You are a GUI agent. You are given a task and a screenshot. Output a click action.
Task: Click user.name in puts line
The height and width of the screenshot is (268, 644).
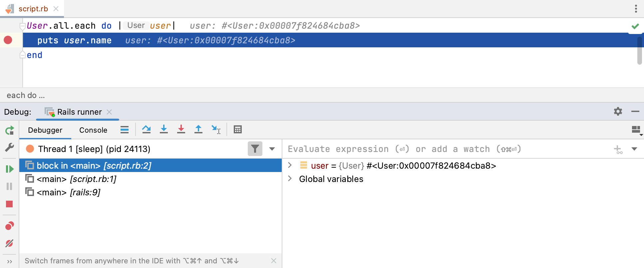pos(88,40)
